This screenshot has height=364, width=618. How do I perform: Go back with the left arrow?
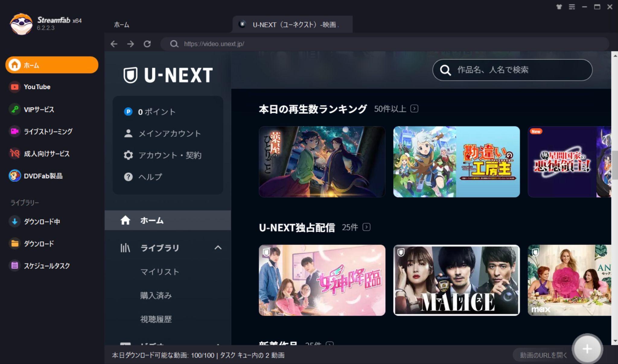[114, 44]
